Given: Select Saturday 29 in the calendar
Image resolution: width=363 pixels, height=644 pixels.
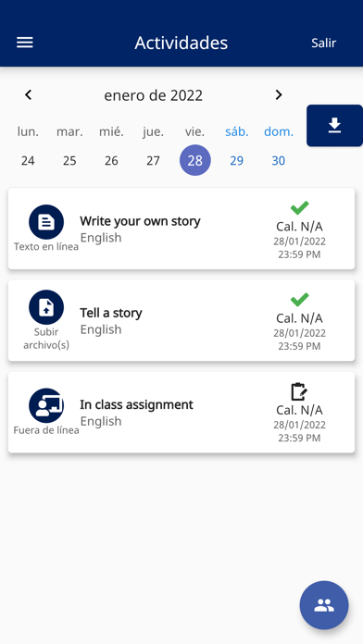Looking at the screenshot, I should point(237,161).
